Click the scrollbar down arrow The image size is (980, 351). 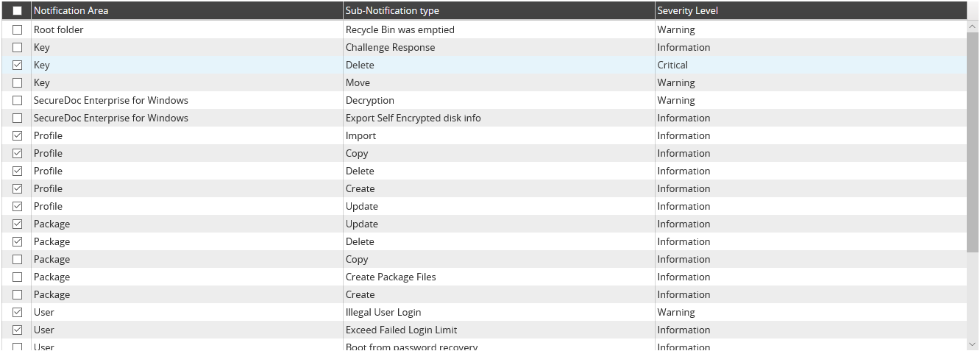[973, 344]
